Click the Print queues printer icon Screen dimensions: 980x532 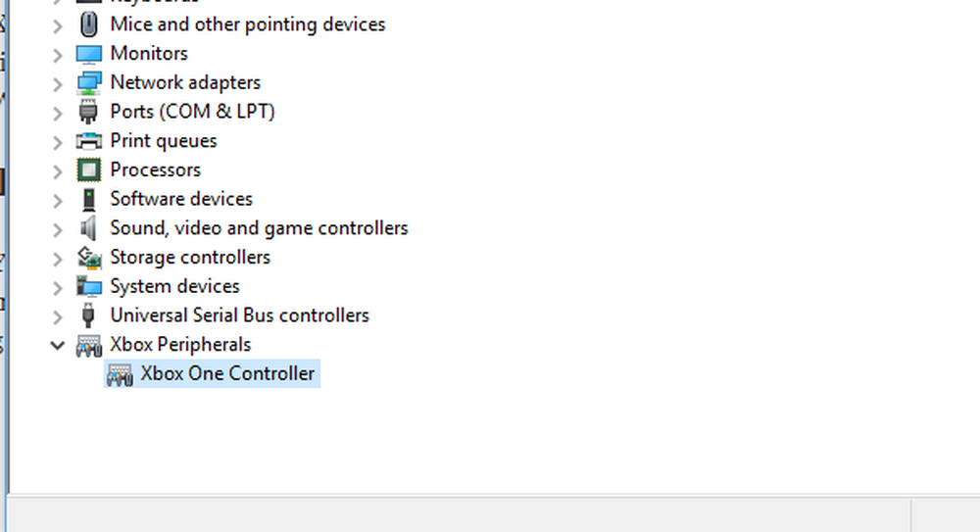point(89,141)
